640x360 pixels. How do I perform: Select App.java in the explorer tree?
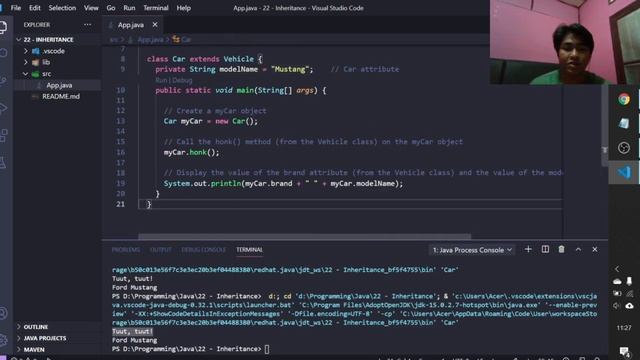click(59, 85)
